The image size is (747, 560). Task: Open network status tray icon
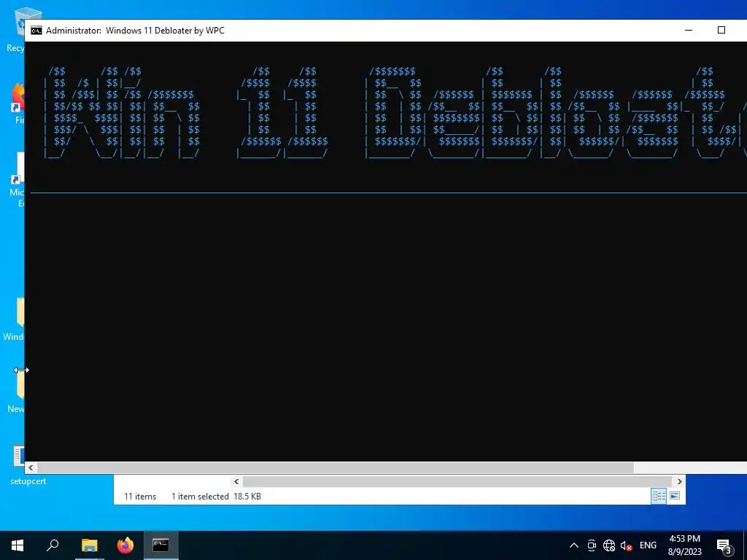point(609,545)
